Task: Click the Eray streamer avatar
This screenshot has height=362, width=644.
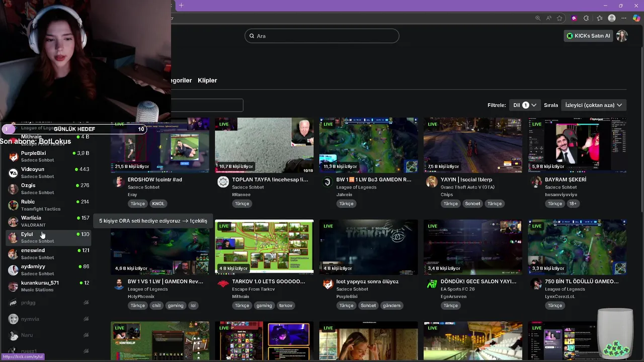Action: (119, 182)
